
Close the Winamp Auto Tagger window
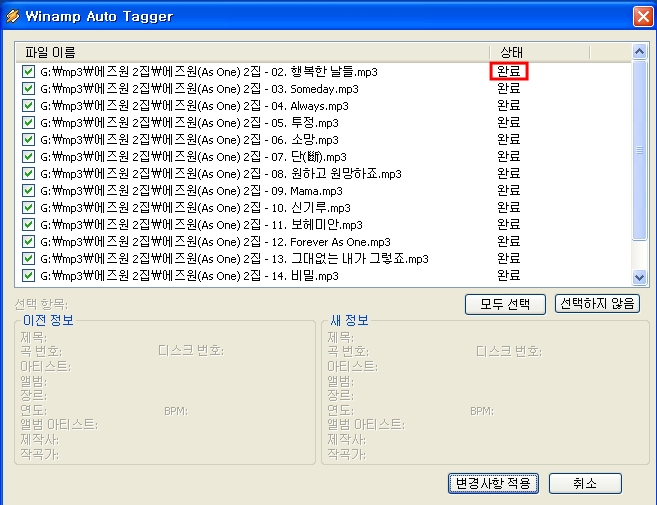coord(643,16)
